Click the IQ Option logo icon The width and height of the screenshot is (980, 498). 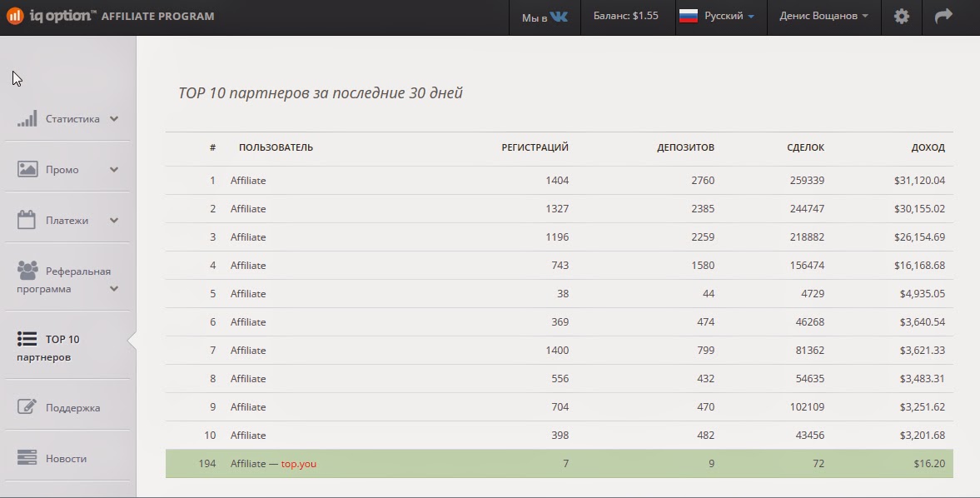pos(15,16)
